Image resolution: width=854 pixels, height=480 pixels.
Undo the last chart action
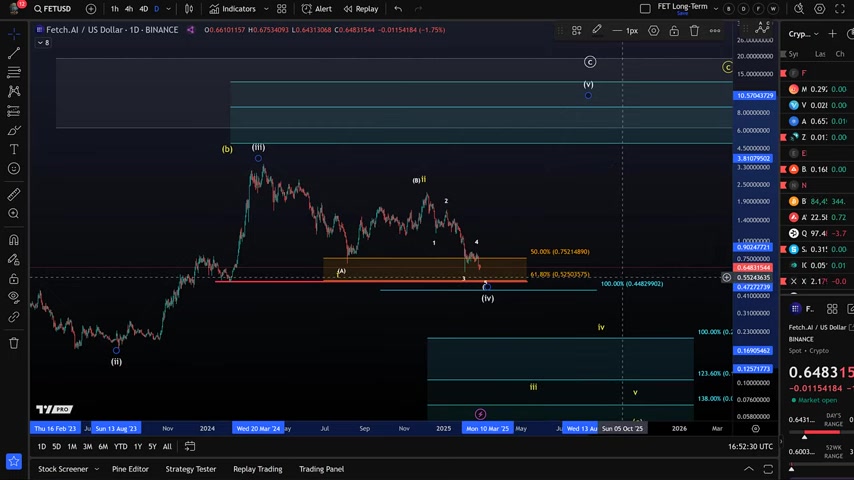[x=398, y=9]
